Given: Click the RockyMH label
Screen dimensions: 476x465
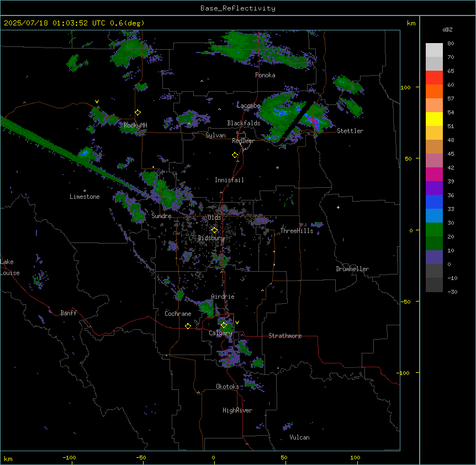Looking at the screenshot, I should point(135,125).
